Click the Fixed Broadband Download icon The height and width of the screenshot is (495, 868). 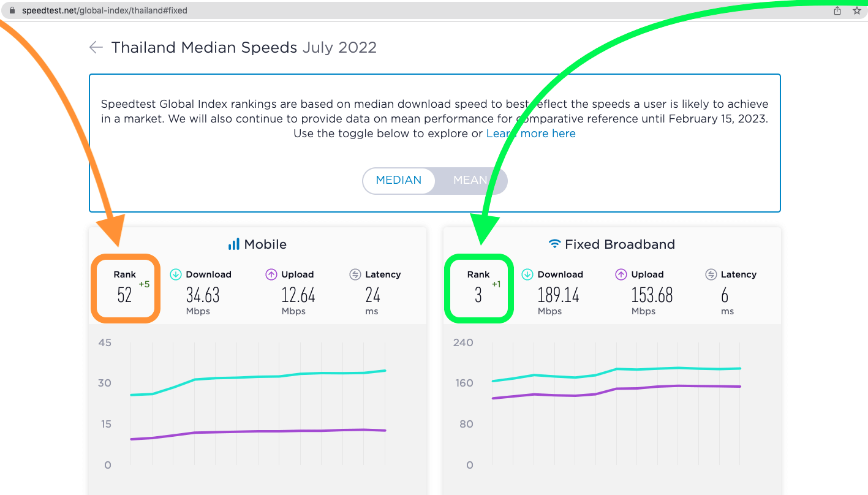[527, 274]
